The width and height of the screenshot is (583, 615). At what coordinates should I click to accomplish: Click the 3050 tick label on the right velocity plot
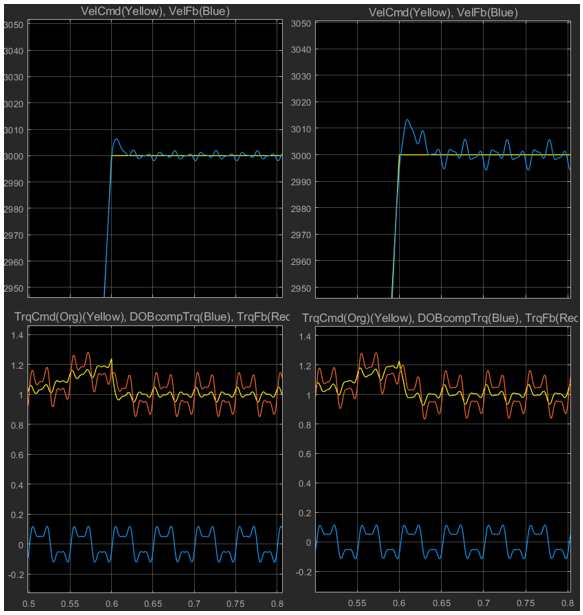coord(301,24)
